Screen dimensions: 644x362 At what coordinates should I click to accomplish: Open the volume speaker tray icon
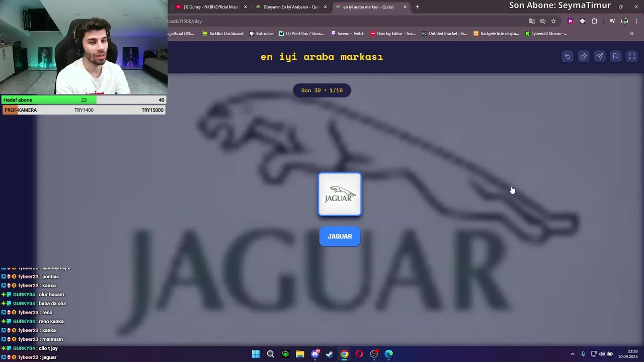pyautogui.click(x=602, y=354)
